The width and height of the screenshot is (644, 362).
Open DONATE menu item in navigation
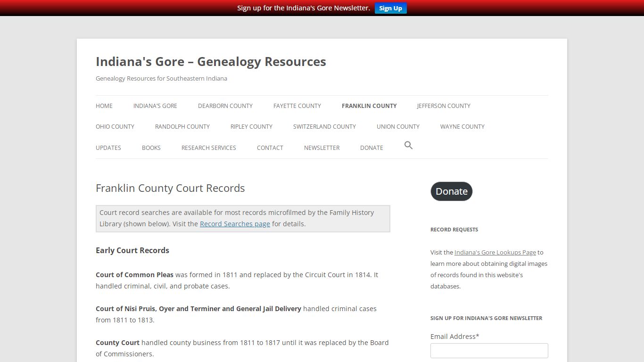click(372, 148)
